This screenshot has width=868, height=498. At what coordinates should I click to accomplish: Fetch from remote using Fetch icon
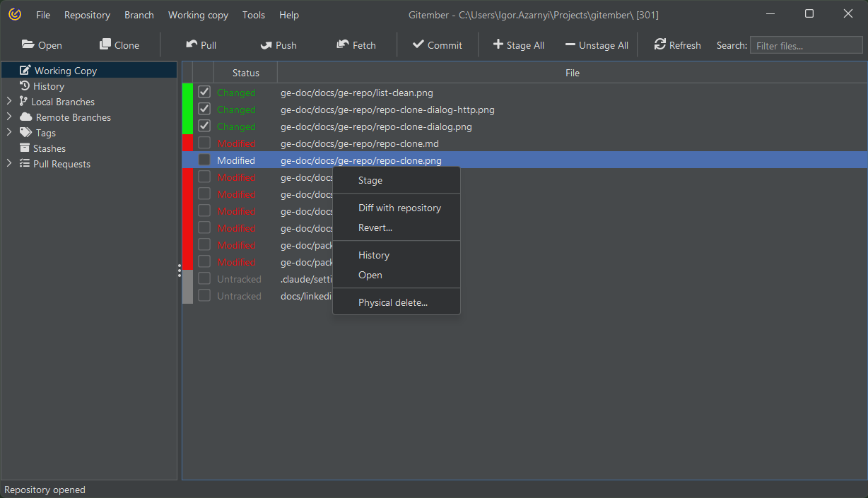click(343, 45)
